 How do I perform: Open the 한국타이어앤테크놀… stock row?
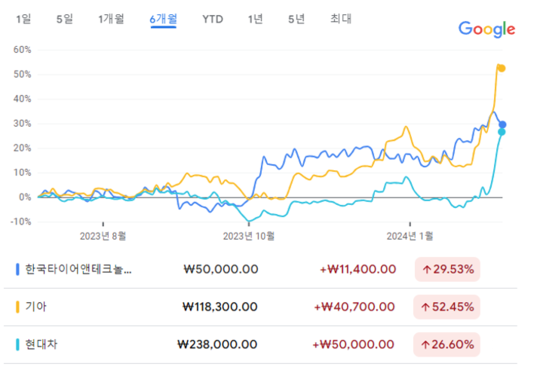(260, 269)
